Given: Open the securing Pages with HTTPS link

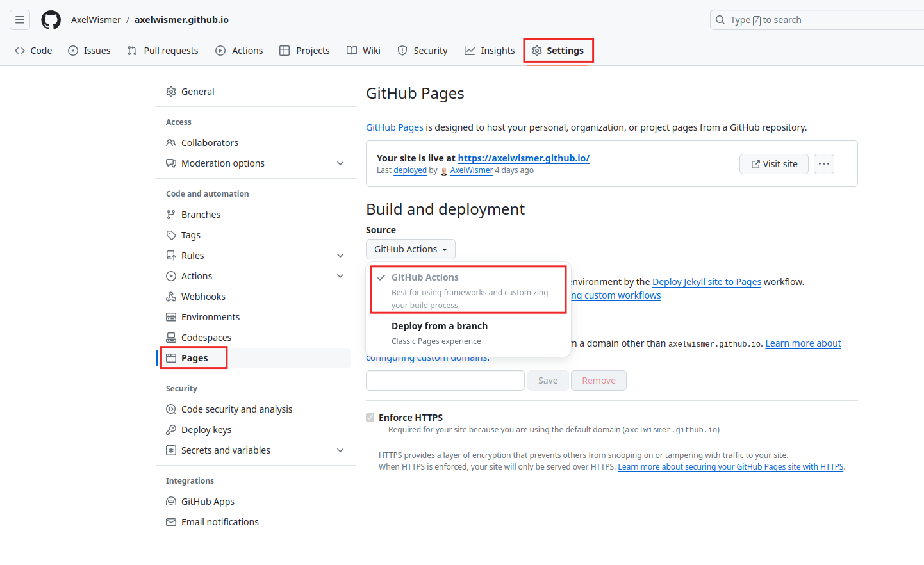Looking at the screenshot, I should coord(730,467).
